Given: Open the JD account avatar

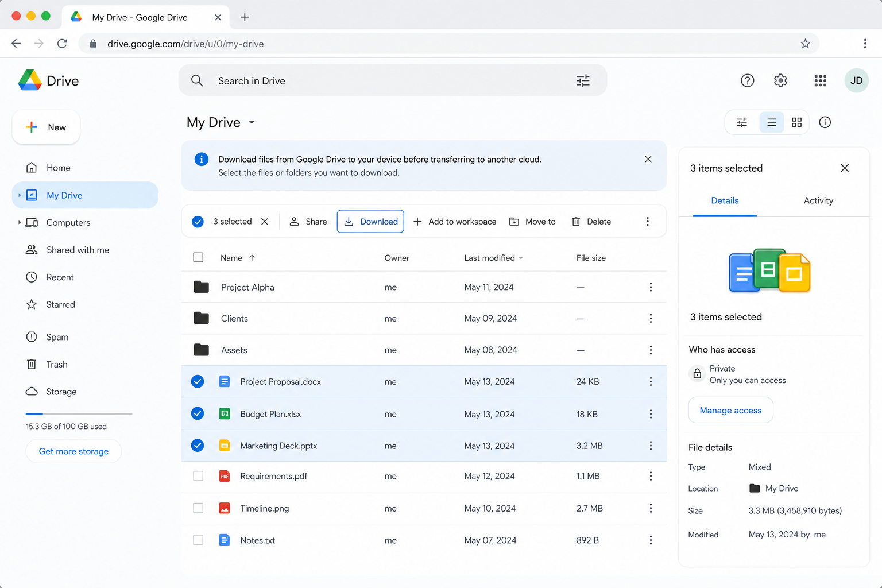Looking at the screenshot, I should (x=856, y=80).
